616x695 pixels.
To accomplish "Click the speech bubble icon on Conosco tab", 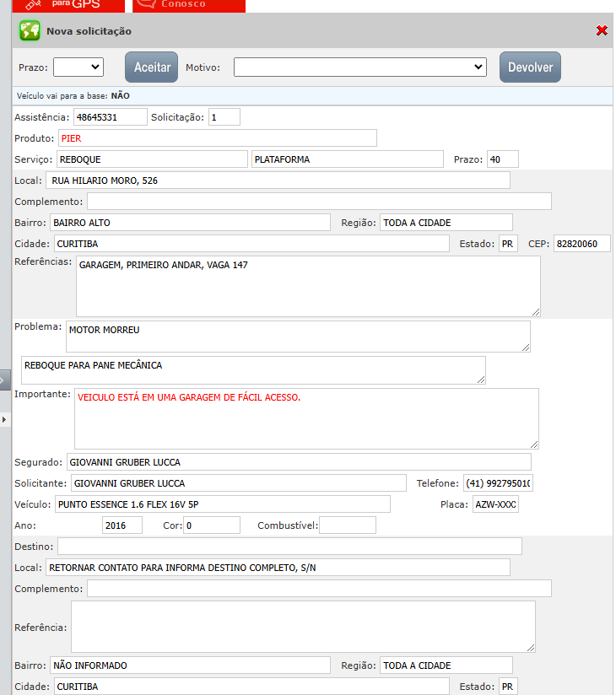I will pos(146,4).
